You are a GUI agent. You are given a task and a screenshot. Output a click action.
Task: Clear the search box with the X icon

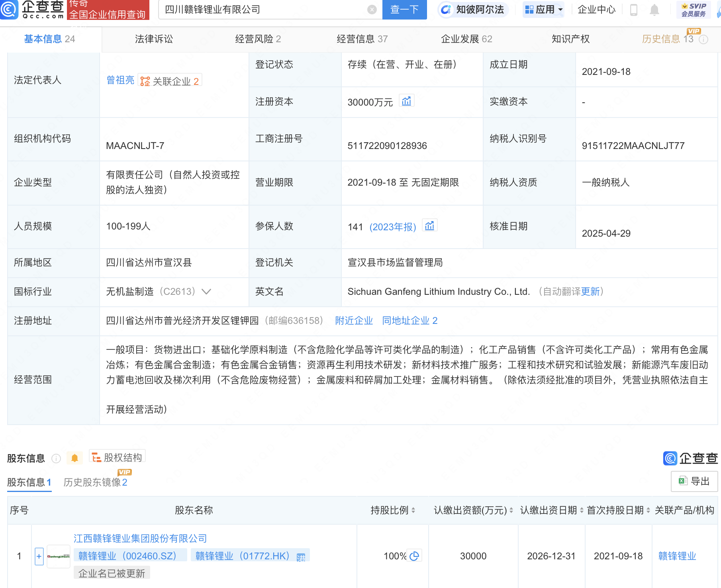pyautogui.click(x=372, y=10)
